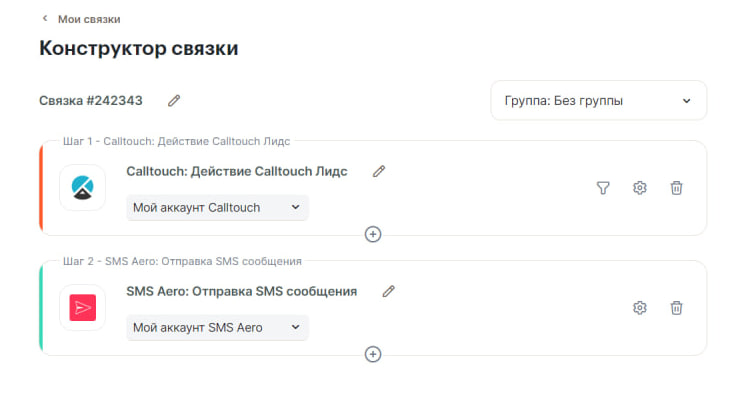This screenshot has width=746, height=393.
Task: Edit the SMS Aero step title with pencil icon
Action: (389, 291)
